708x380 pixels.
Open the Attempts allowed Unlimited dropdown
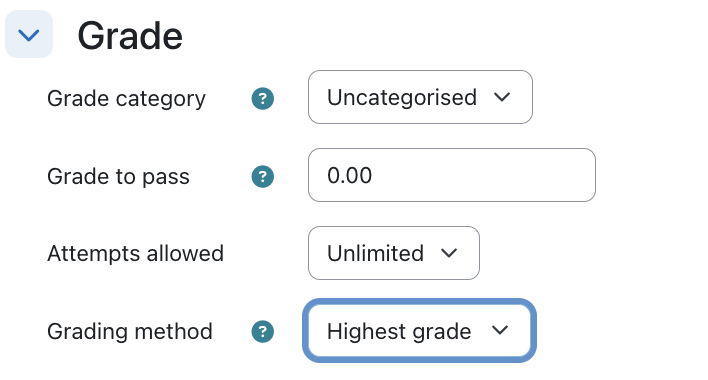coord(394,253)
